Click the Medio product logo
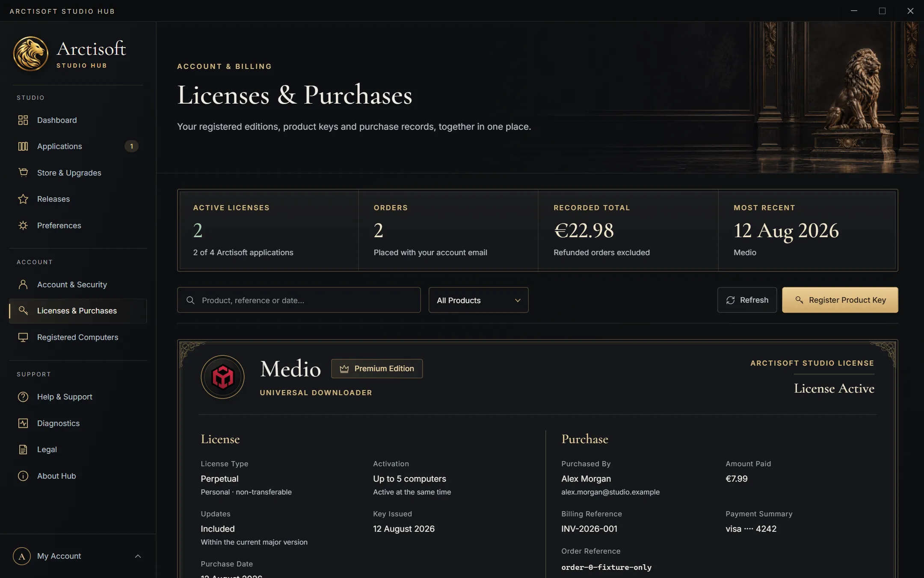Screen dimensions: 924x578 [222, 377]
